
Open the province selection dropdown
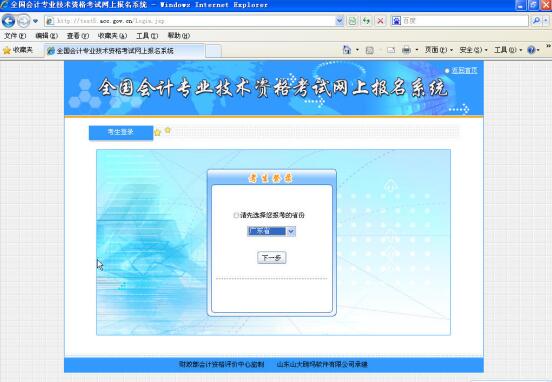(271, 231)
